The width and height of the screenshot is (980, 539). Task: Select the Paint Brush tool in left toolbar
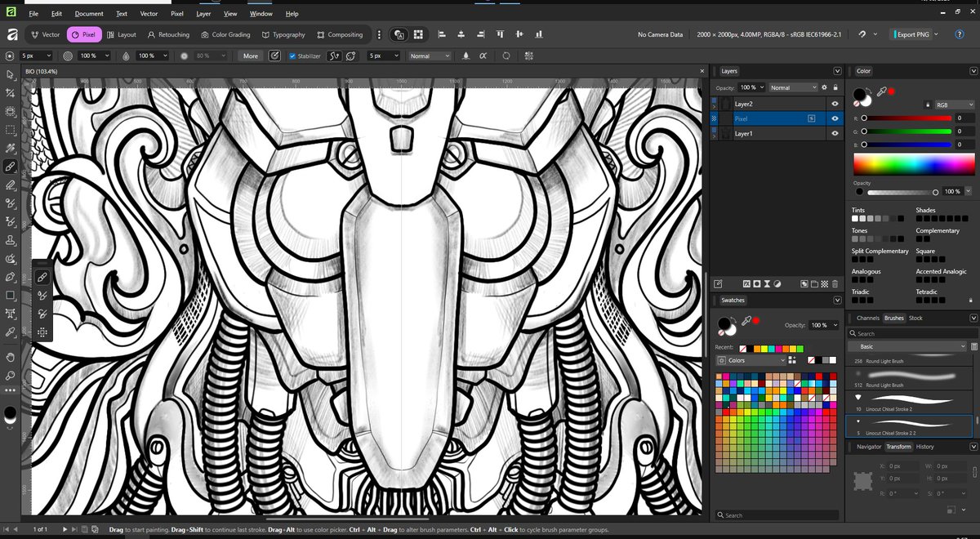(x=11, y=166)
